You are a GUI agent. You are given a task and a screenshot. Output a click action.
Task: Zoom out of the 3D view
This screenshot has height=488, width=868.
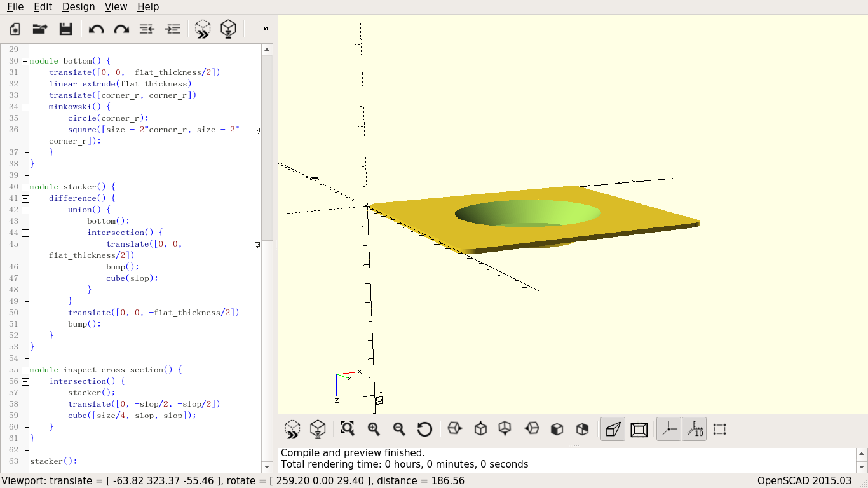pyautogui.click(x=399, y=429)
